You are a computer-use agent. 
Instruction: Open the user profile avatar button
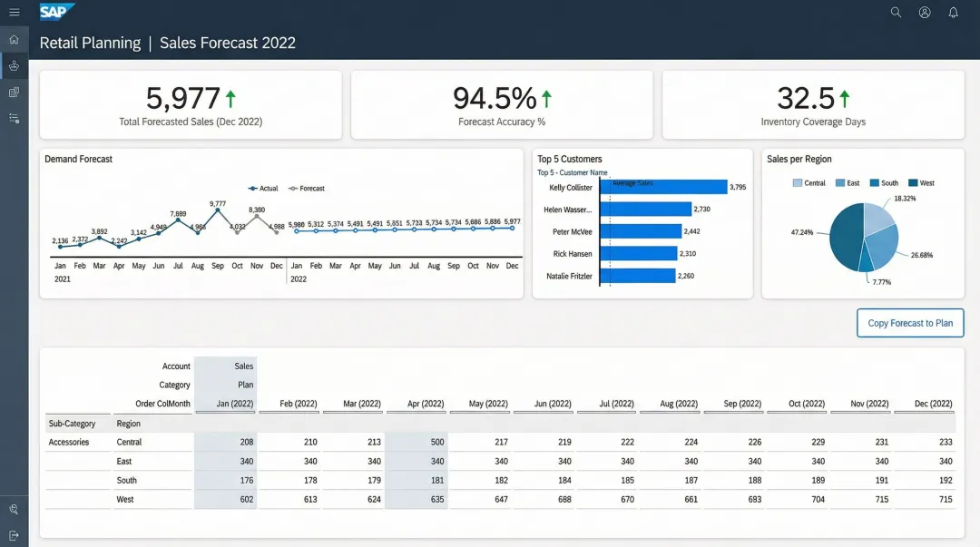[x=925, y=13]
